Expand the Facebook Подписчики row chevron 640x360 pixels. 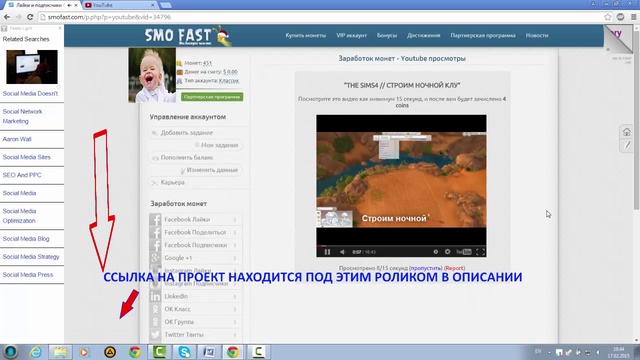point(235,245)
